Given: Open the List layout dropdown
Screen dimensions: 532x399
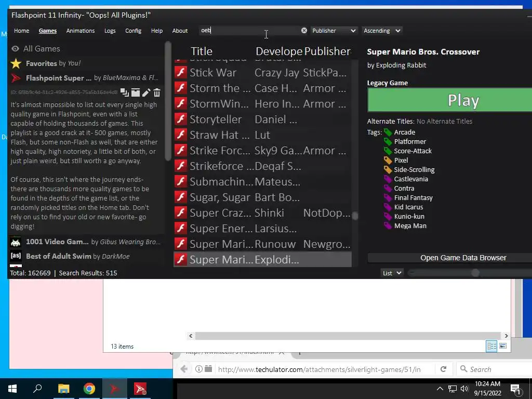Looking at the screenshot, I should click(x=392, y=273).
